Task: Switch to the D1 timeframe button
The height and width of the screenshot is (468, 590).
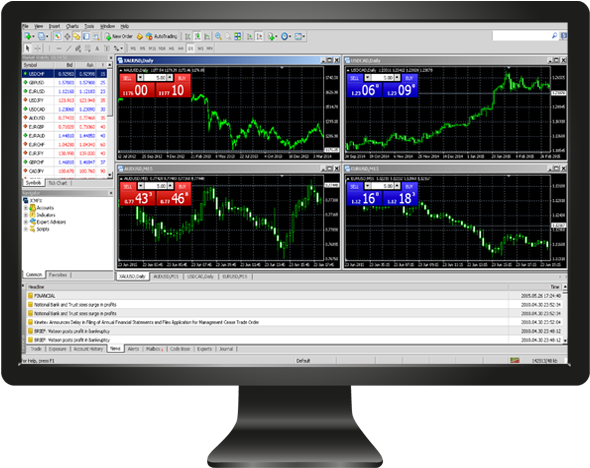Action: pyautogui.click(x=191, y=48)
